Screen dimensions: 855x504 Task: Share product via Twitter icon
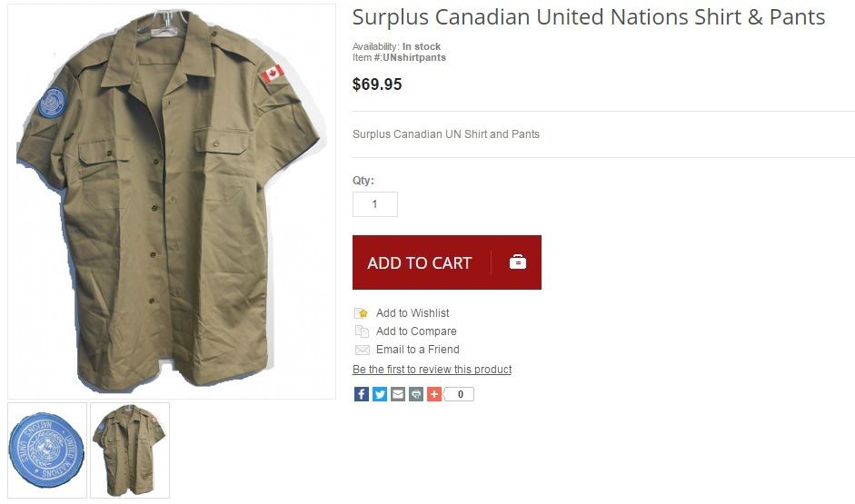[x=380, y=394]
